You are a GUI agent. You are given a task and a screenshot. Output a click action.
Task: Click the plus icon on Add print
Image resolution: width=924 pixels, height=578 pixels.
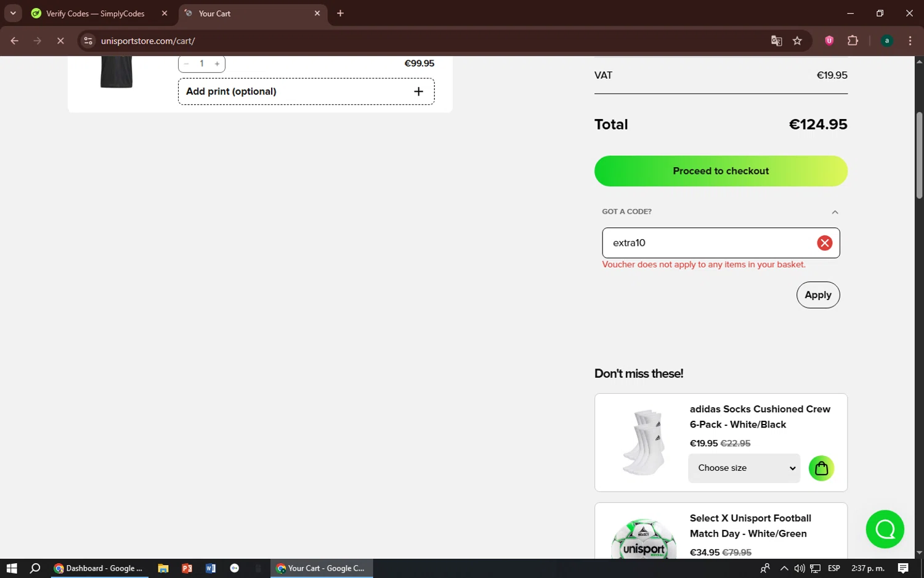pos(418,91)
